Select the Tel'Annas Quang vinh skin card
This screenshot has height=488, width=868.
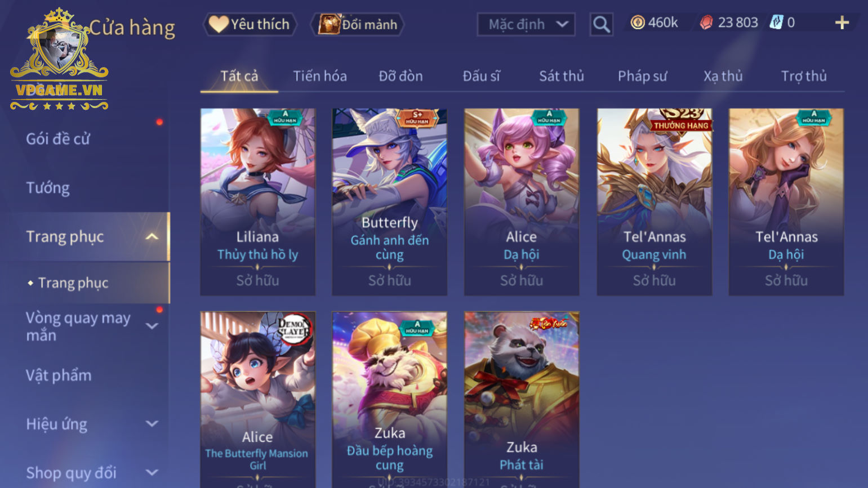coord(655,202)
